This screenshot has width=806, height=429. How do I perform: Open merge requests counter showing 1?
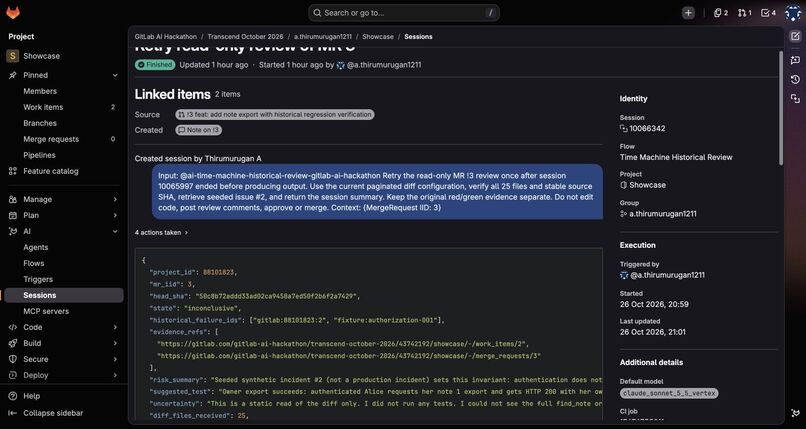(744, 13)
